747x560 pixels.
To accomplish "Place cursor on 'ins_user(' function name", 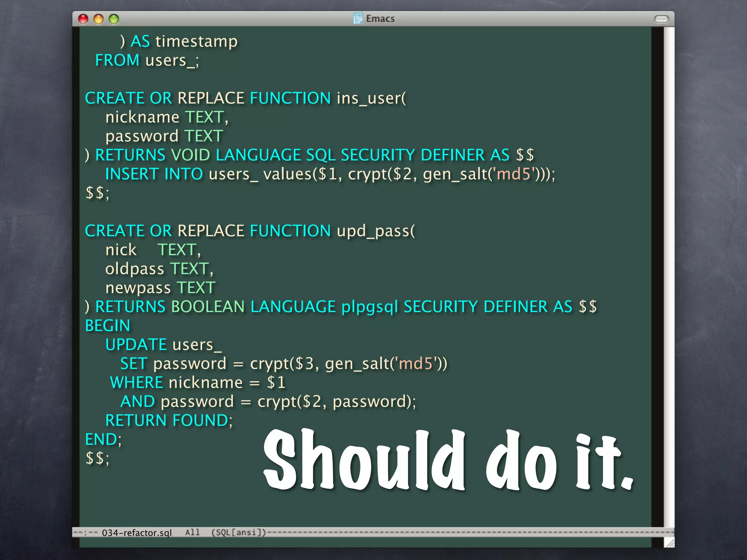I will [x=371, y=98].
